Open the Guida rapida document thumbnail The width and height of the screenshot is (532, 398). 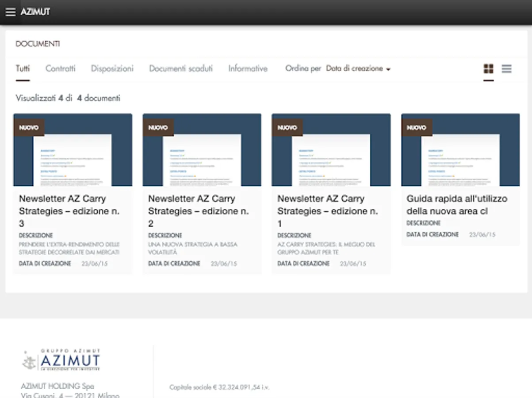[x=460, y=150]
